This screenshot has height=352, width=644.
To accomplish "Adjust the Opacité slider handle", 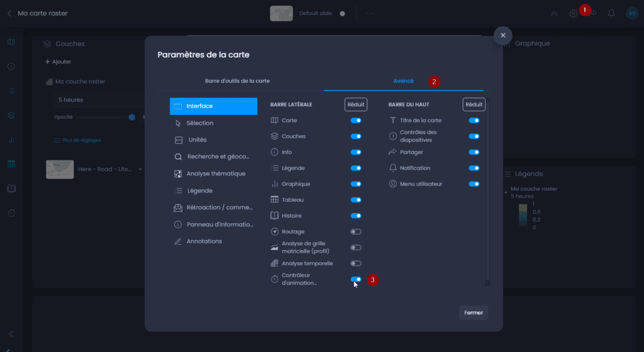I will tap(132, 118).
